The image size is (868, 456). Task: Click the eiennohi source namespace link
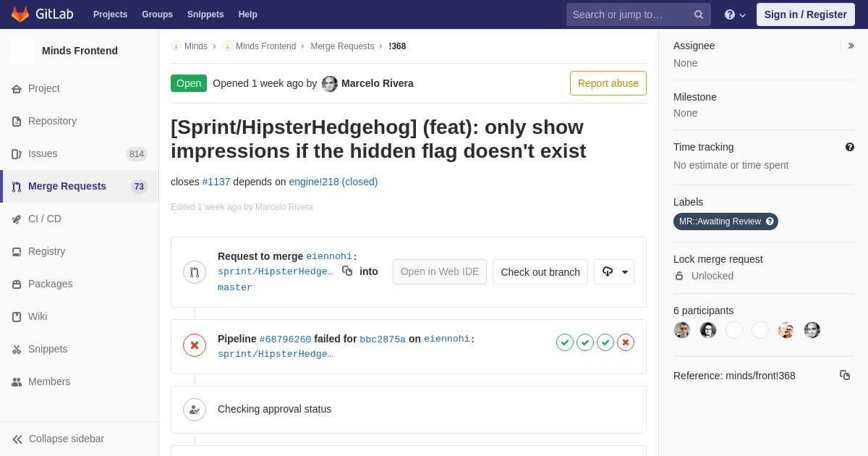329,256
